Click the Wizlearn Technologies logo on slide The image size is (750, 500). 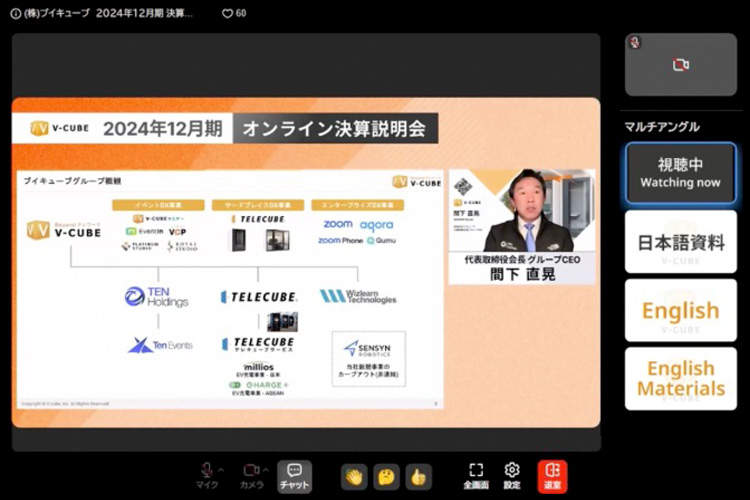[358, 297]
